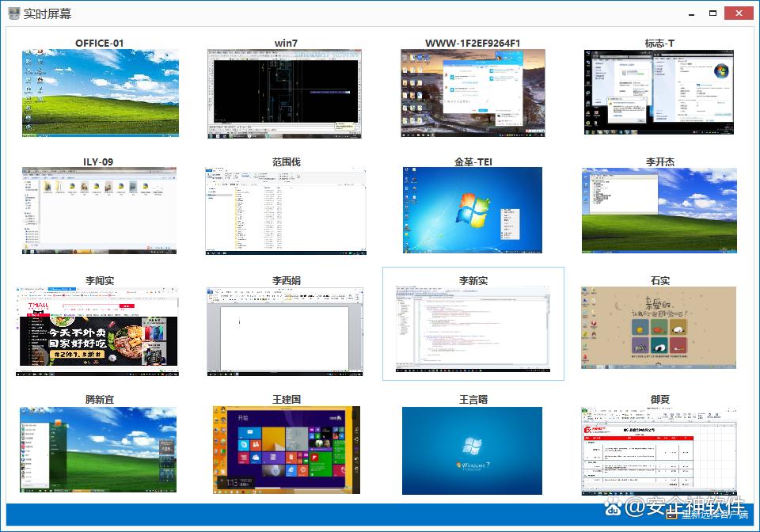The height and width of the screenshot is (532, 760).
Task: View the 御夏 Excel spreadsheet screen
Action: click(659, 451)
